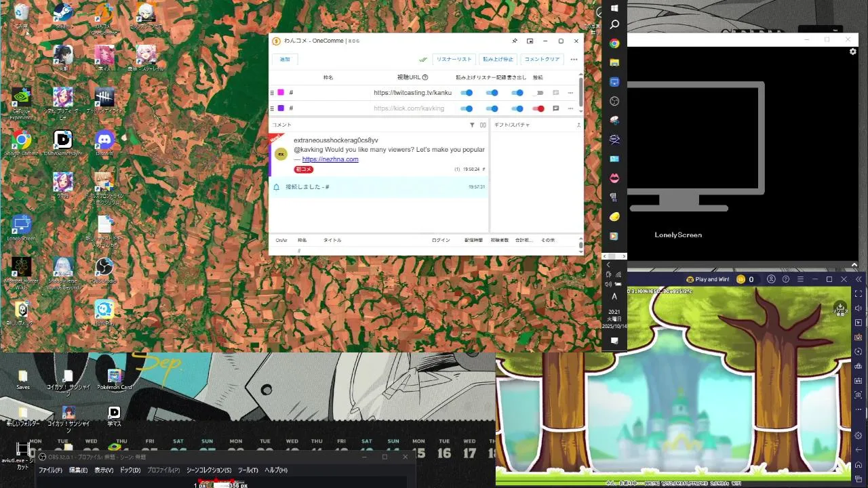This screenshot has width=868, height=488.
Task: Click the twitcasting.tv URL field
Action: pos(412,93)
